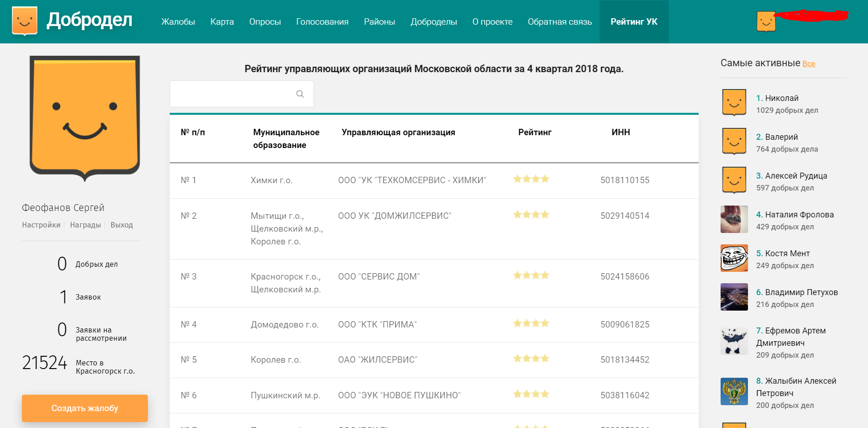This screenshot has height=428, width=868.
Task: Go to Опросы section
Action: tap(265, 22)
